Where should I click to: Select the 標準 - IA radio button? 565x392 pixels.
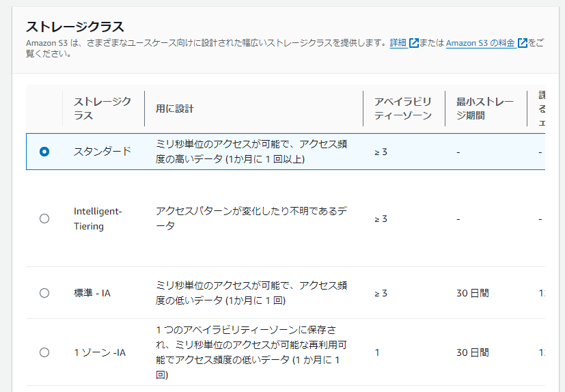pos(44,293)
